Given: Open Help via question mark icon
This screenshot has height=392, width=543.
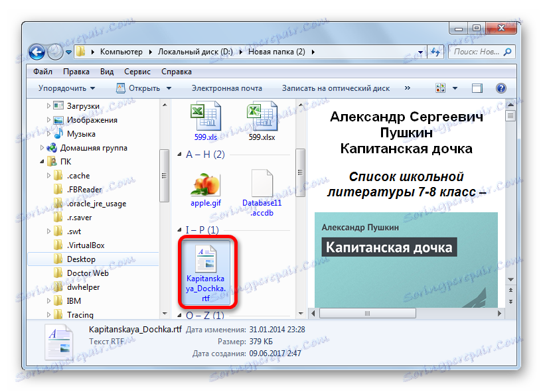Looking at the screenshot, I should (x=501, y=88).
